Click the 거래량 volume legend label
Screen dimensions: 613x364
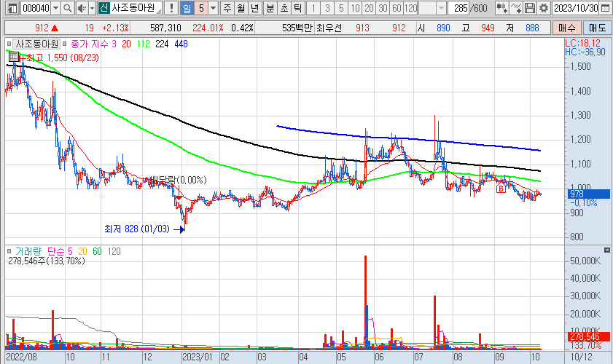(28, 251)
